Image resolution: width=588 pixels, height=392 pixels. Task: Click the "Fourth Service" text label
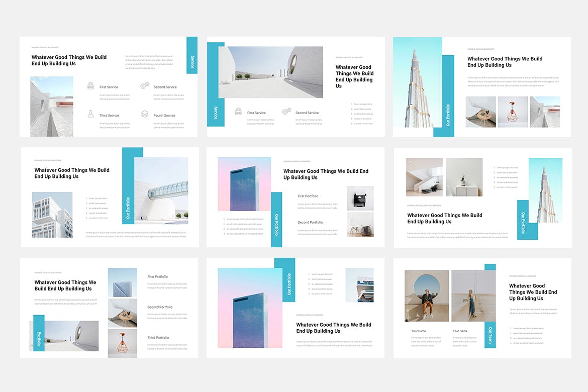(x=164, y=116)
